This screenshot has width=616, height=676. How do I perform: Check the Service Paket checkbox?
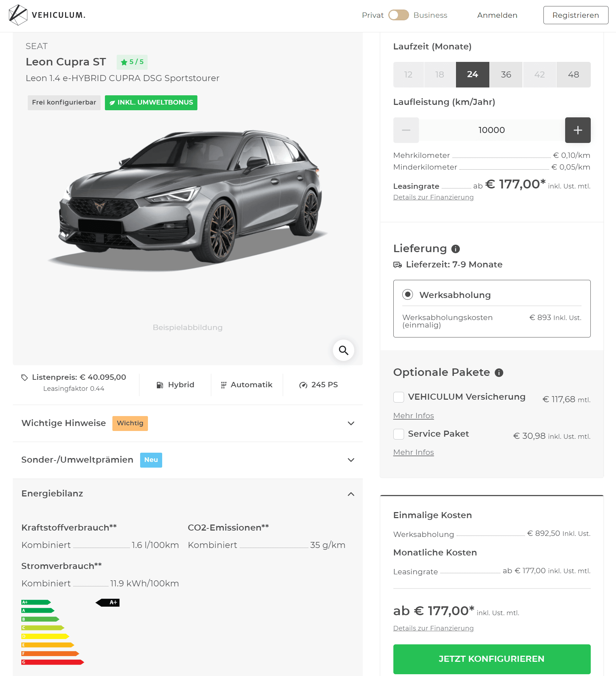tap(399, 434)
